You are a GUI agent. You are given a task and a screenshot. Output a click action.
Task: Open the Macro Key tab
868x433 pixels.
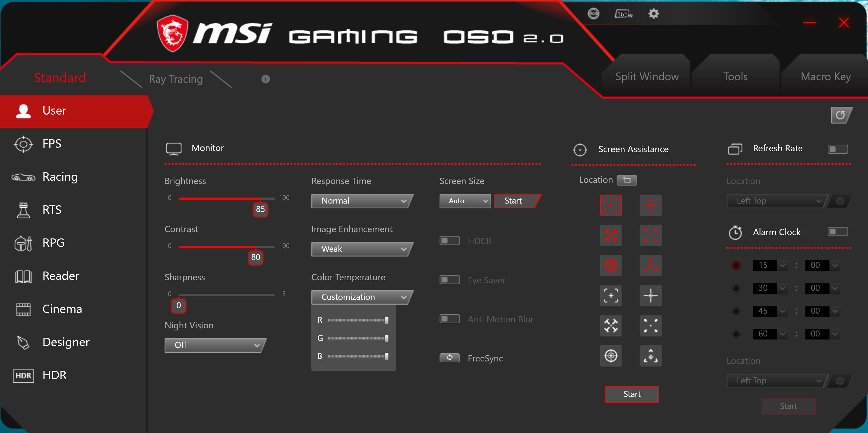[826, 77]
